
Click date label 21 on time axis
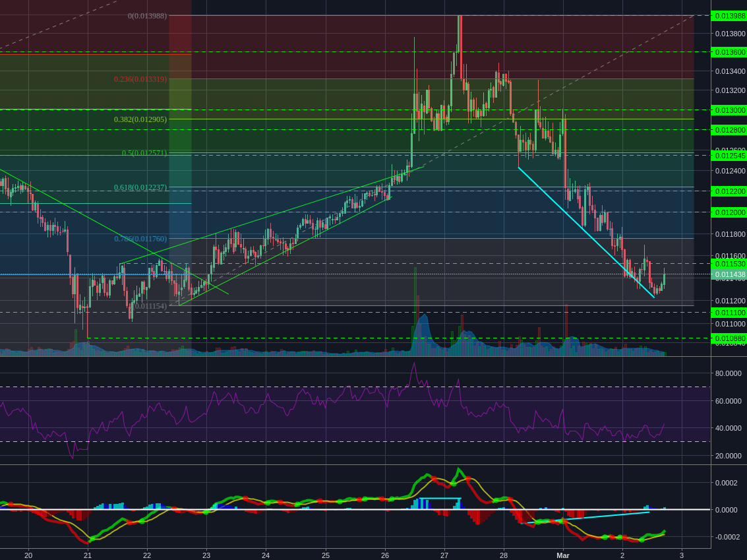point(88,555)
